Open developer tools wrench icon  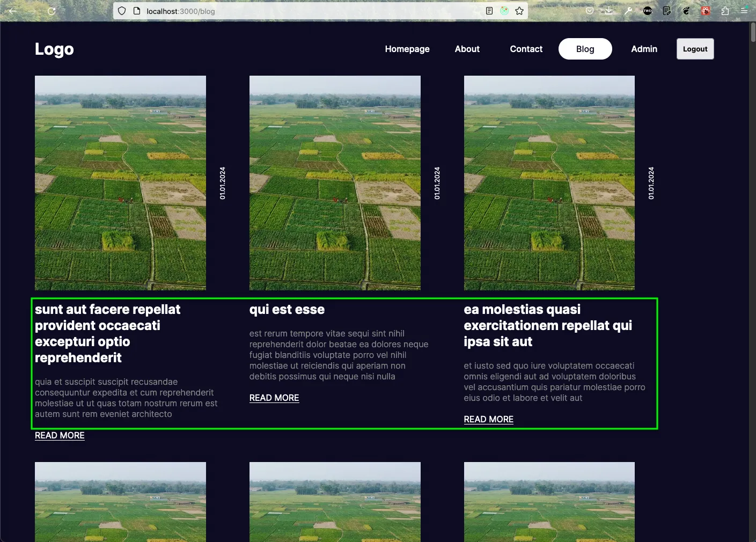pyautogui.click(x=628, y=11)
